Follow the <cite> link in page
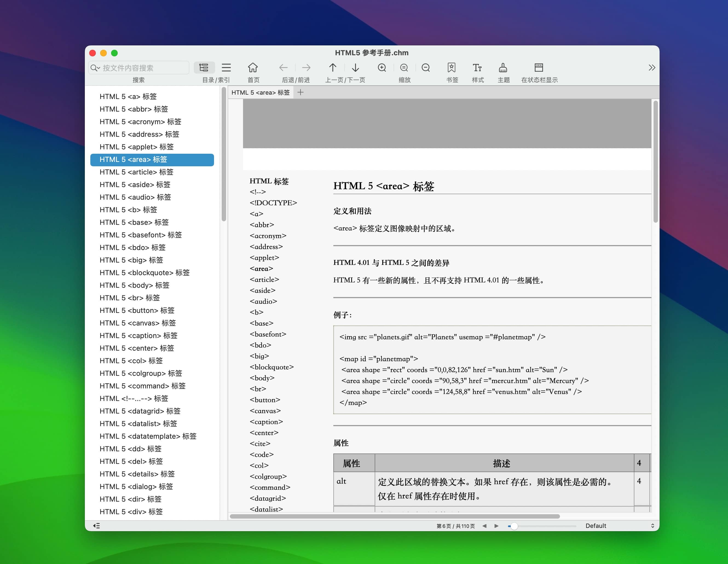 (260, 444)
